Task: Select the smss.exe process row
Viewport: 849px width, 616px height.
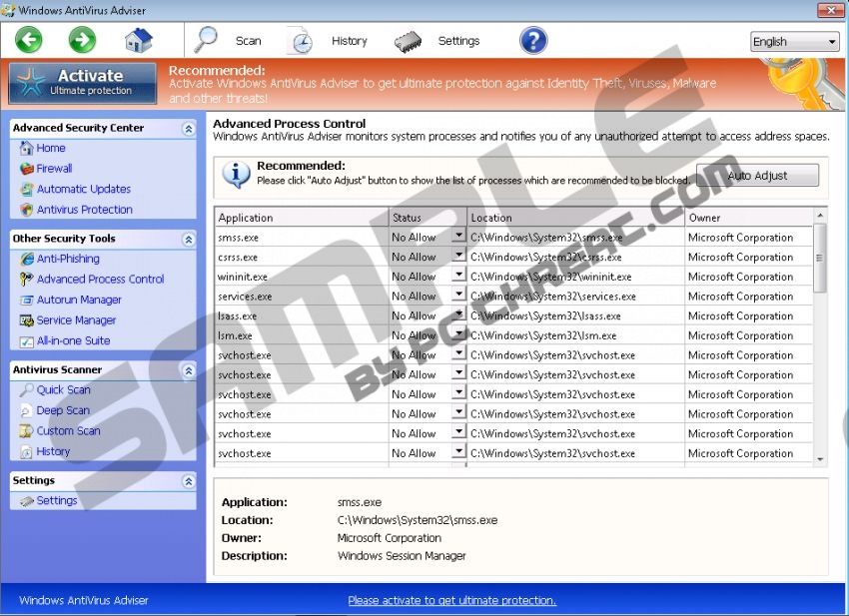Action: click(513, 237)
